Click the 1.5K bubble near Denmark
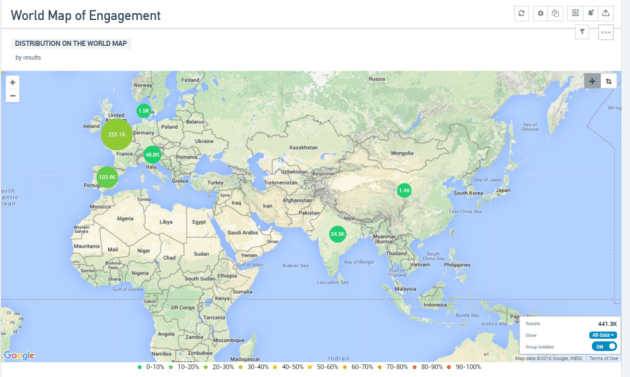The width and height of the screenshot is (630, 377). (x=143, y=111)
